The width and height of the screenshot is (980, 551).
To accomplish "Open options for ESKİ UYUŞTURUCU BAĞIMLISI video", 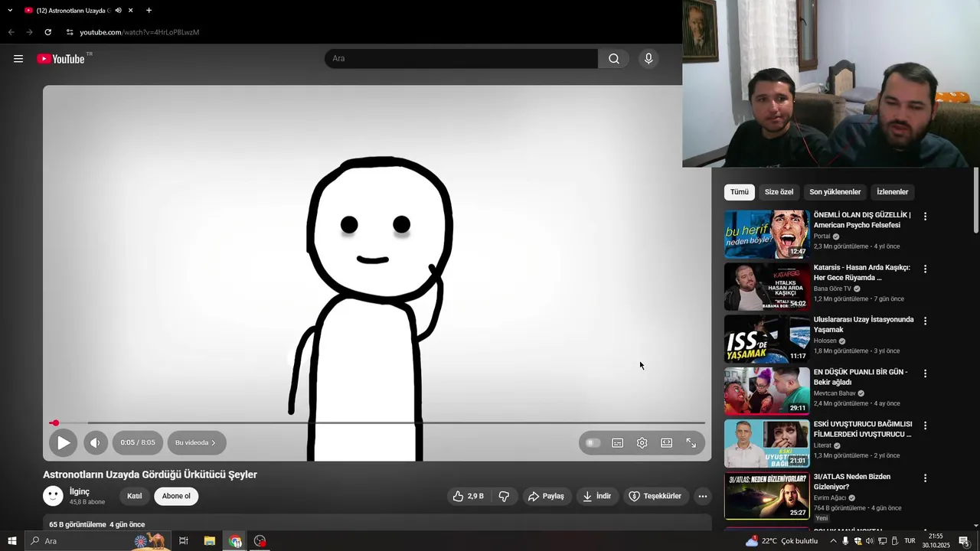I will (x=925, y=425).
